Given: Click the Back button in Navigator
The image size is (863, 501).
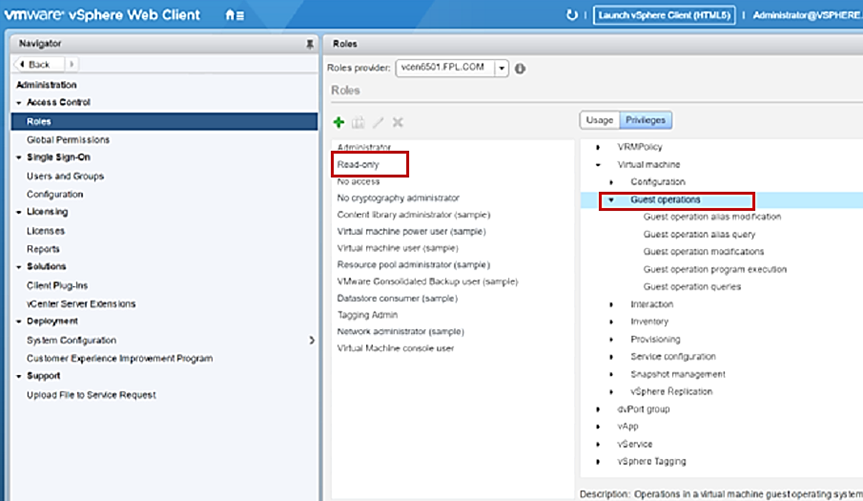Looking at the screenshot, I should pos(39,64).
